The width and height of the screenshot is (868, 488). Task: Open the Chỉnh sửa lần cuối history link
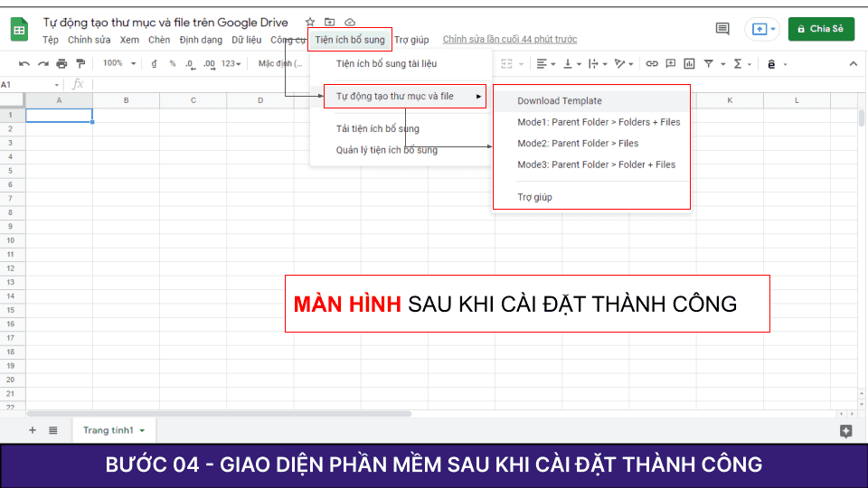pyautogui.click(x=510, y=40)
